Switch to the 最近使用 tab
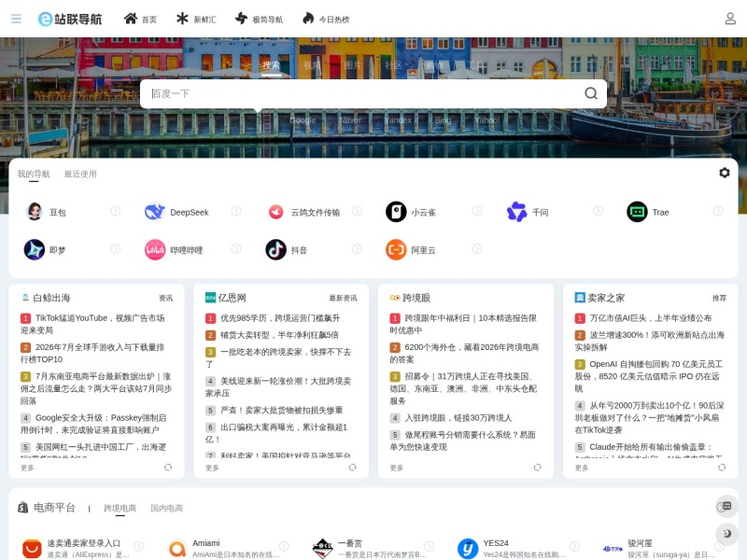The height and width of the screenshot is (560, 747). [80, 174]
